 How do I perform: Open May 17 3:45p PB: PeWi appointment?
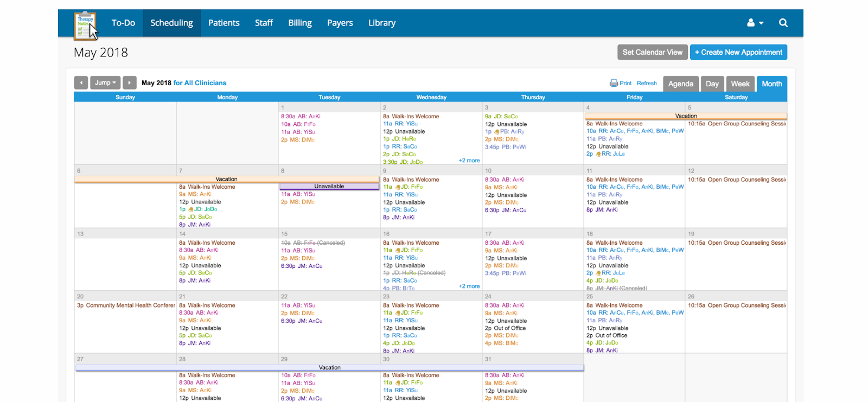click(x=505, y=273)
